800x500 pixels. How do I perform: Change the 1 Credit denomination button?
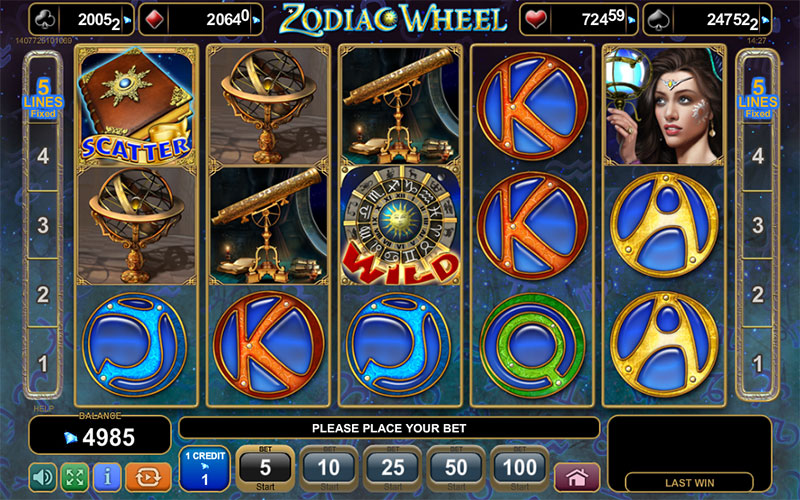coord(205,468)
